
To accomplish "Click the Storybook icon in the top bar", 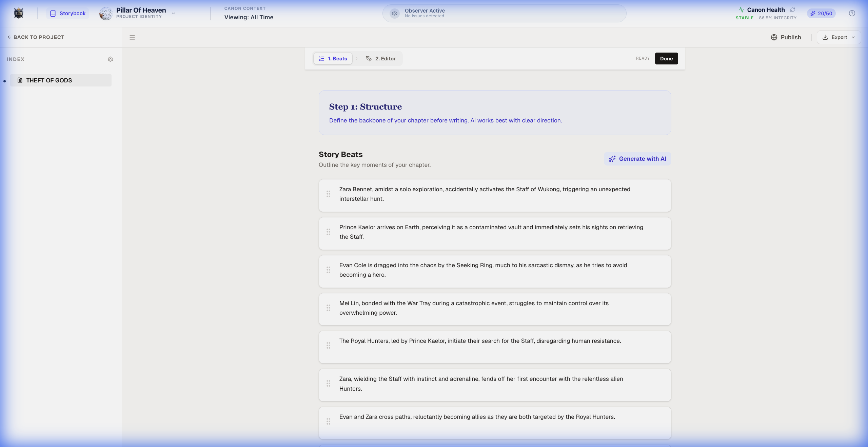I will [54, 13].
